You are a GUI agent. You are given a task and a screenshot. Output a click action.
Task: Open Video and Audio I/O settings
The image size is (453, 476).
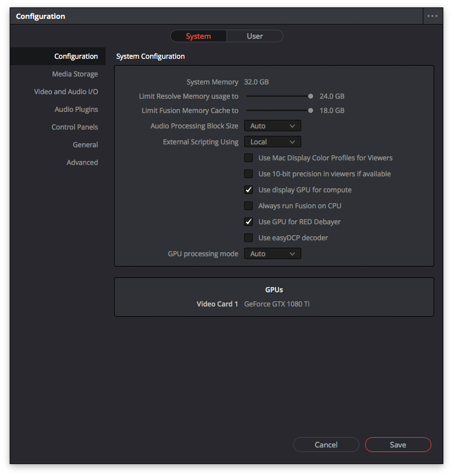pos(66,92)
